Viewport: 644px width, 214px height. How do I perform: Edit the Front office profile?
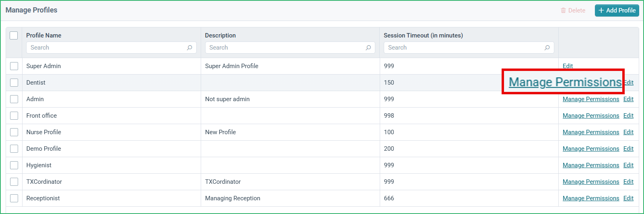tap(628, 116)
